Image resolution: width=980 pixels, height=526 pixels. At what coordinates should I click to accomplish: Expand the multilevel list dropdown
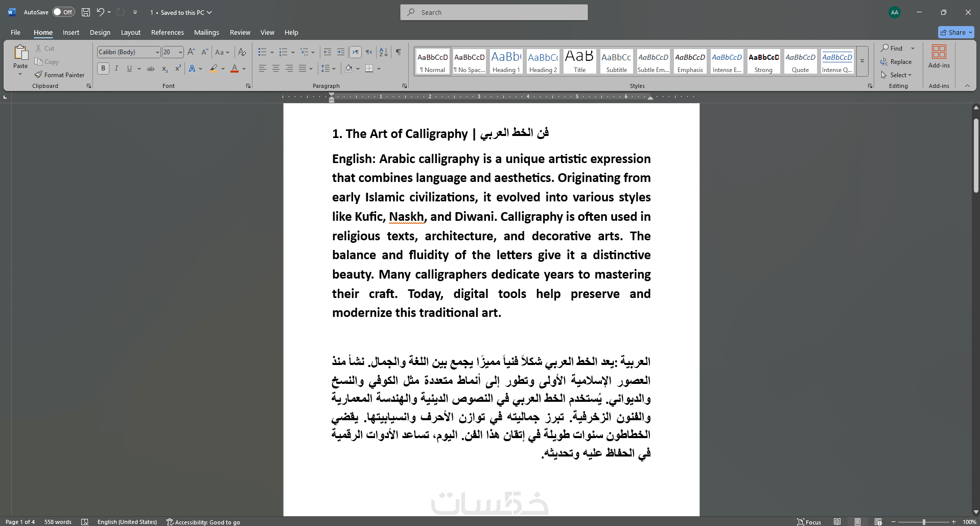(x=313, y=52)
